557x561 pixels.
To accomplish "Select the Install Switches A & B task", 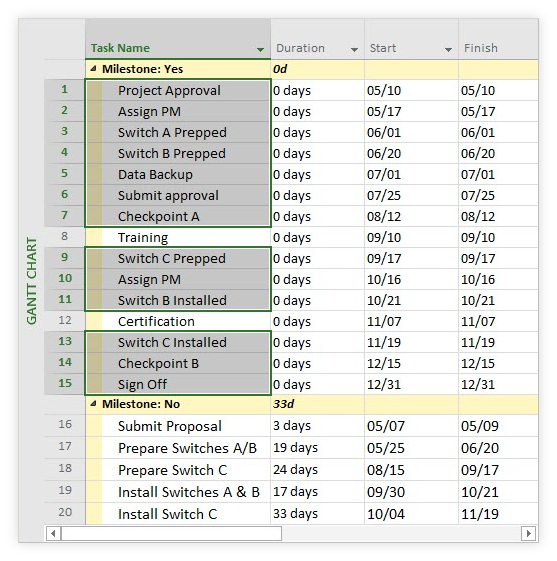I will pos(178,492).
